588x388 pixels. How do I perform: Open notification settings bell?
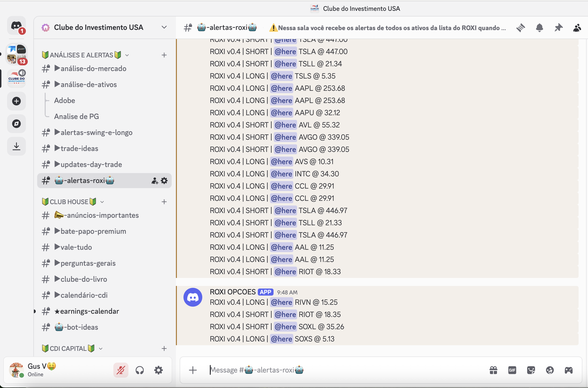click(540, 28)
